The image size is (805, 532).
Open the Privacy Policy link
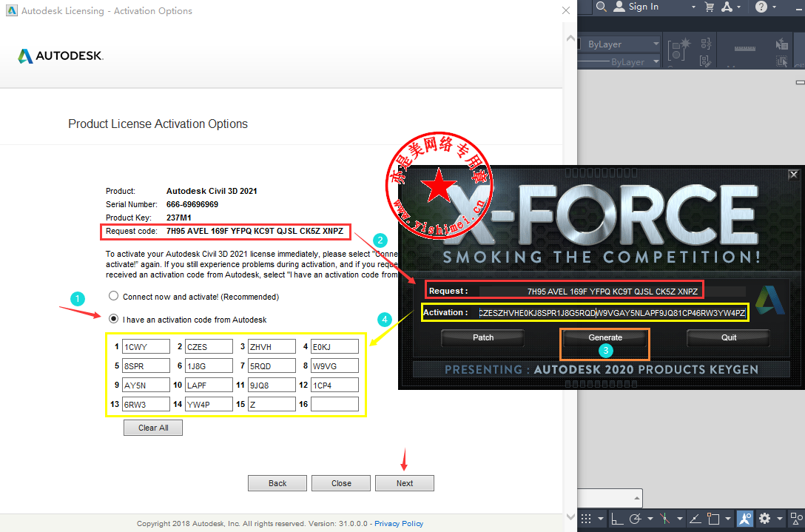tap(399, 523)
